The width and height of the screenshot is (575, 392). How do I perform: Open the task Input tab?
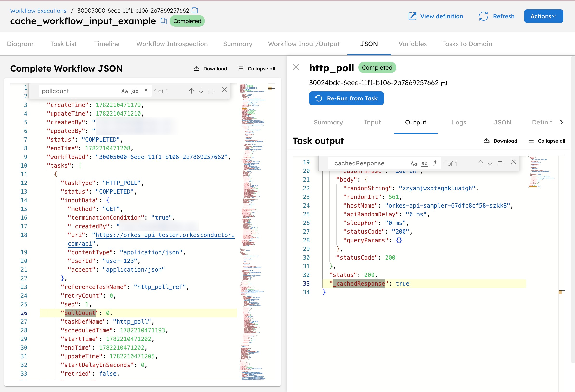pos(372,122)
